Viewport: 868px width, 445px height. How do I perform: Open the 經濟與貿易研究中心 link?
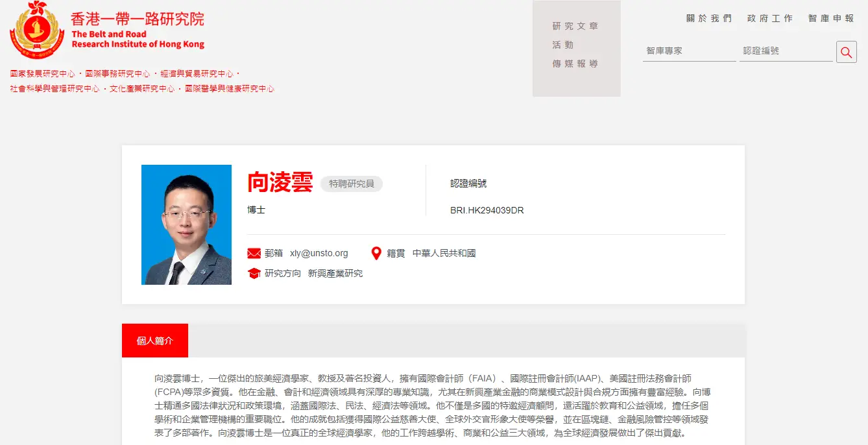coord(197,74)
